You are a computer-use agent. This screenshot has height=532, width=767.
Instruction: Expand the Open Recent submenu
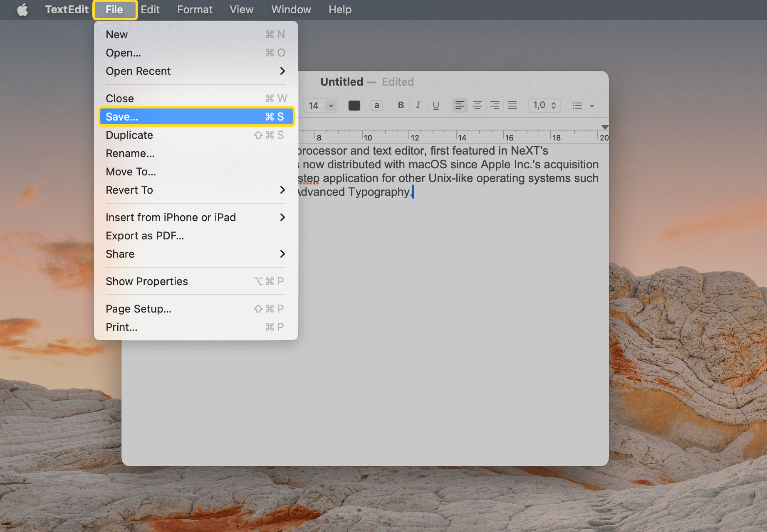(x=196, y=71)
